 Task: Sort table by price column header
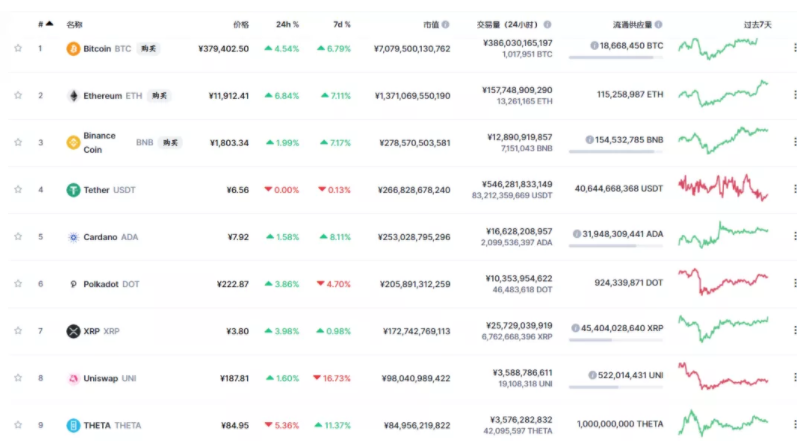point(241,24)
